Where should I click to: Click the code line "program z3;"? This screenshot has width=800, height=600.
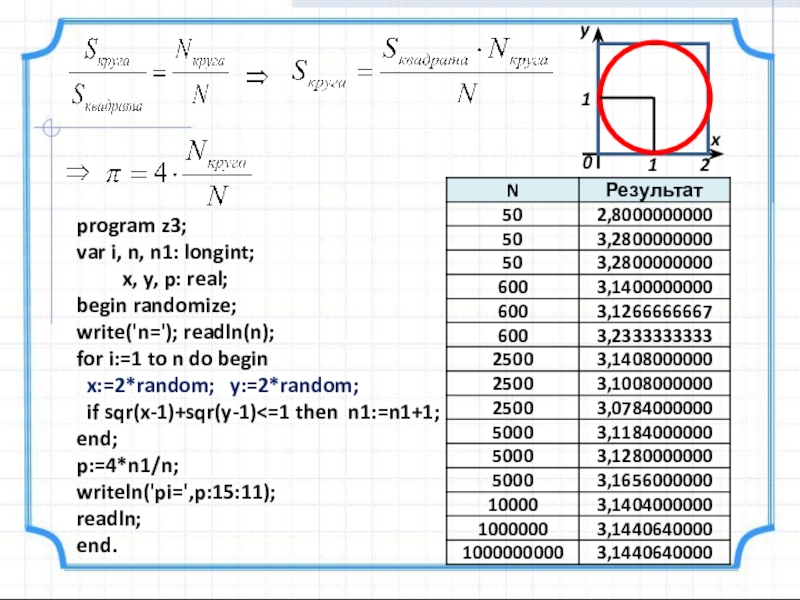(131, 226)
